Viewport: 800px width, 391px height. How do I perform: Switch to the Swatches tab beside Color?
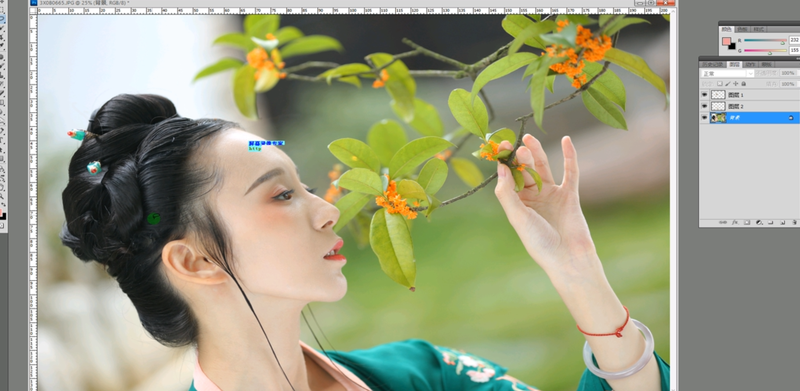742,29
